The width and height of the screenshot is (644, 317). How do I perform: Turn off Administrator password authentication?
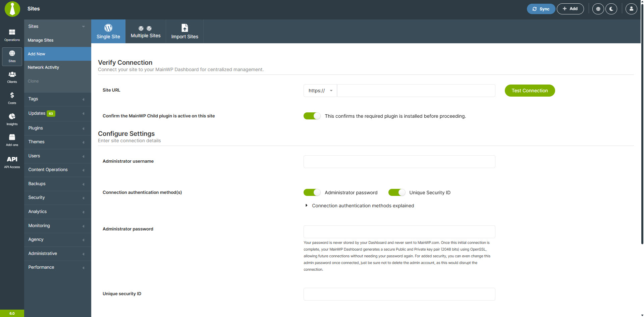click(x=312, y=192)
